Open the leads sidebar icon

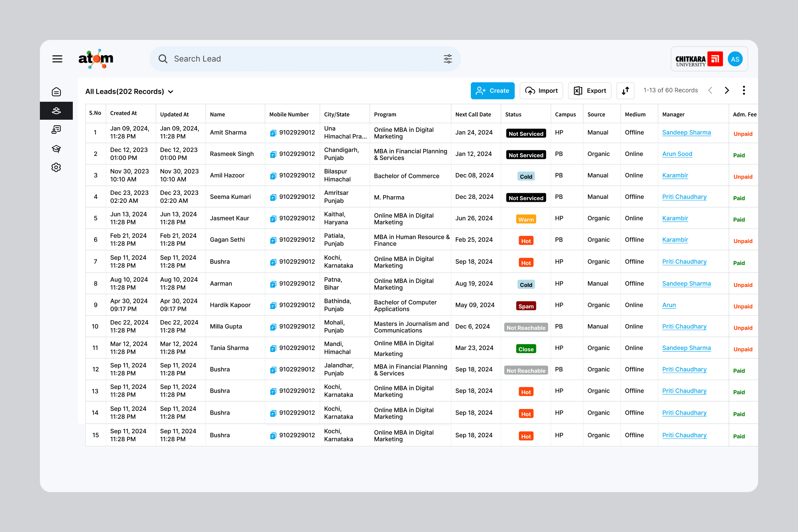coord(56,111)
